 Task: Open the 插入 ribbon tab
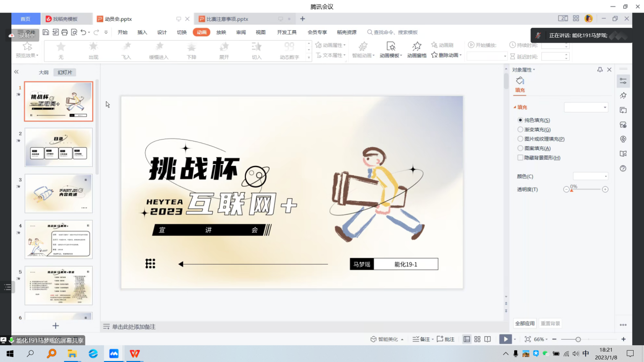coord(142,32)
